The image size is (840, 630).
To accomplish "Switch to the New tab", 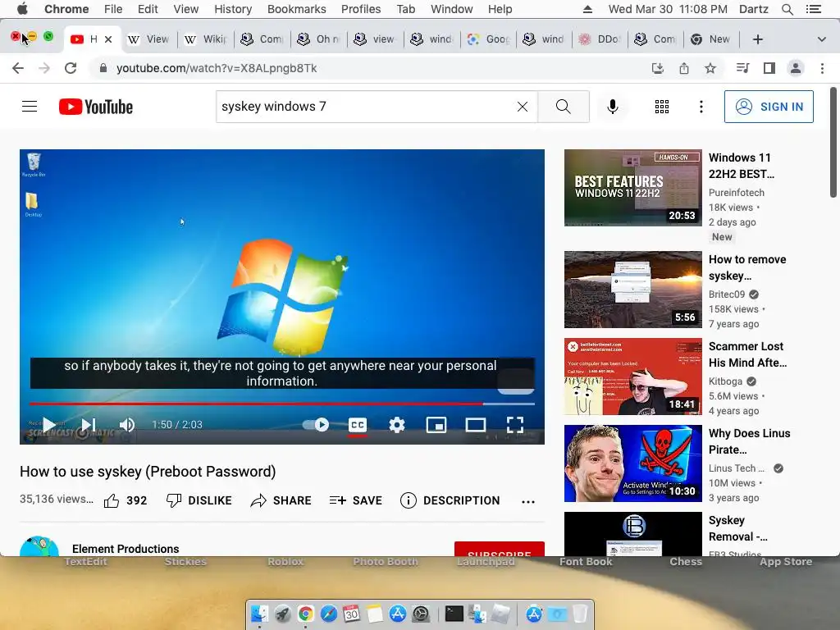I will tap(711, 39).
